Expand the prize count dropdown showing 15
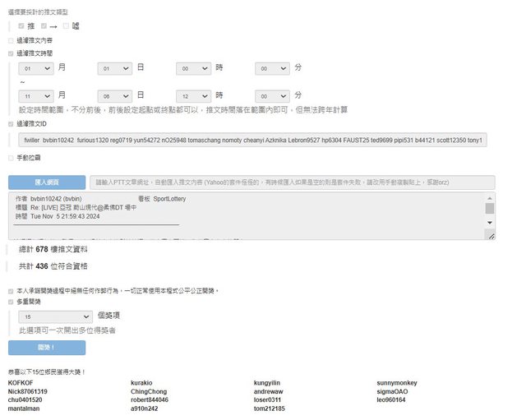526x420 pixels. tap(54, 316)
